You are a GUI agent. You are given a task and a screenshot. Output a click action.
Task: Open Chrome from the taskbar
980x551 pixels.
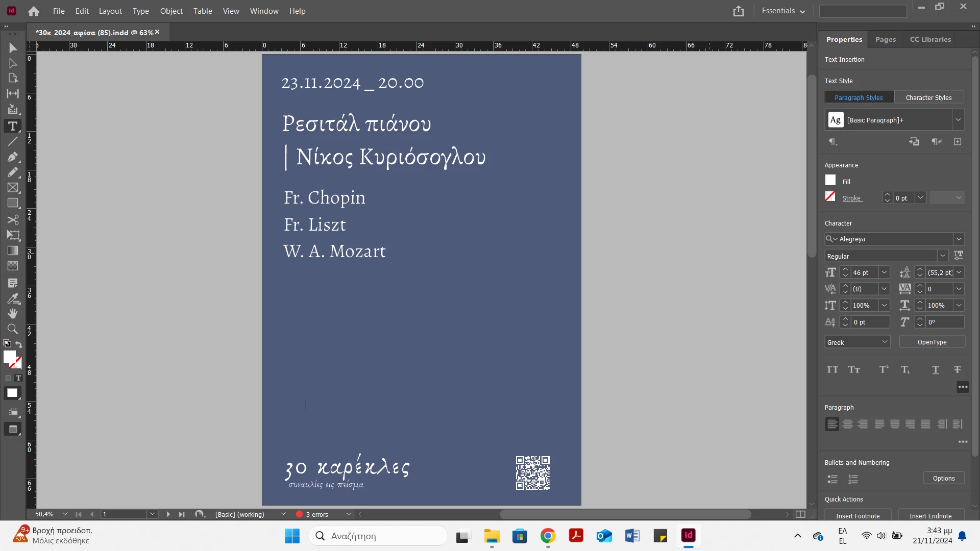tap(548, 536)
